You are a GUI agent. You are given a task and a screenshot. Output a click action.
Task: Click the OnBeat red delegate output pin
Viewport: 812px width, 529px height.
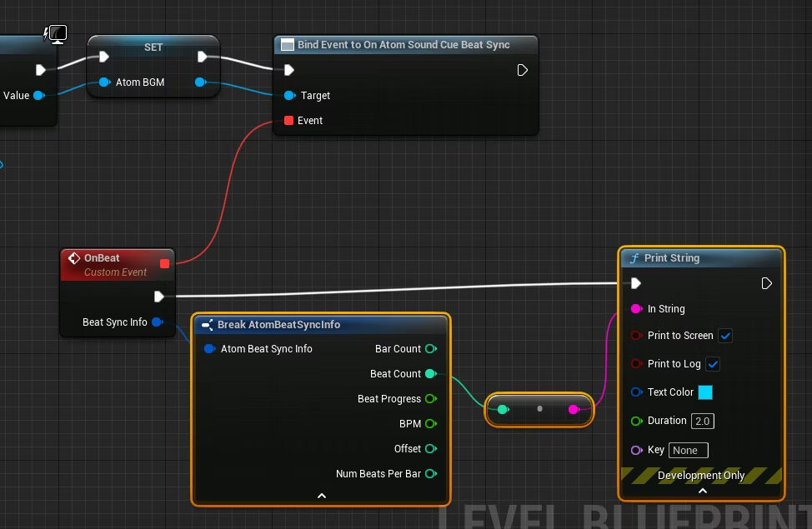[x=164, y=264]
